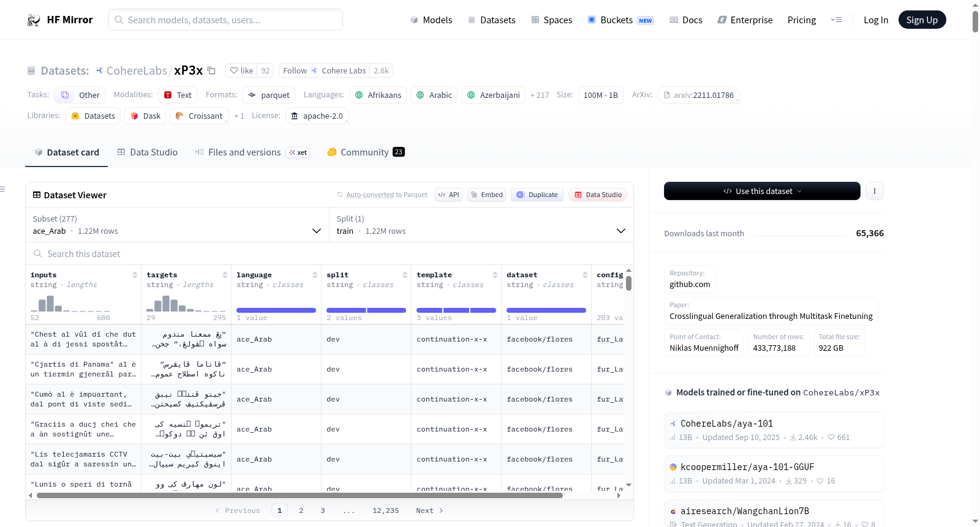Go to page 2 of the table
This screenshot has height=527, width=980.
(x=301, y=510)
